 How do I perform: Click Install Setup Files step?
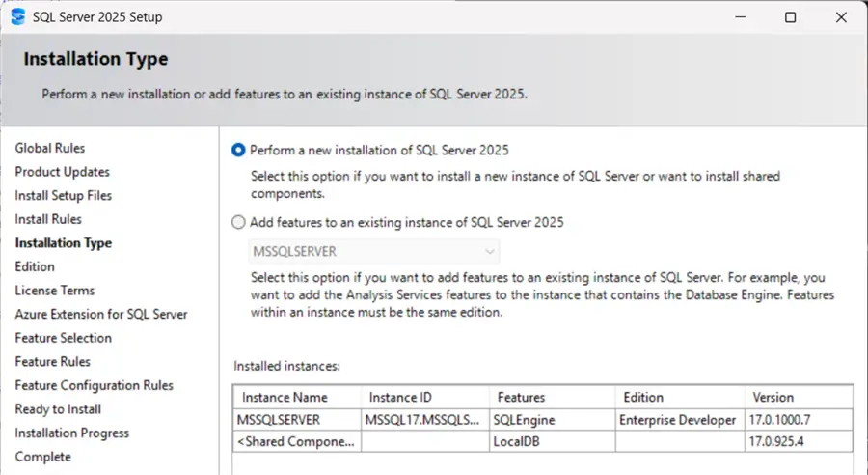point(63,196)
